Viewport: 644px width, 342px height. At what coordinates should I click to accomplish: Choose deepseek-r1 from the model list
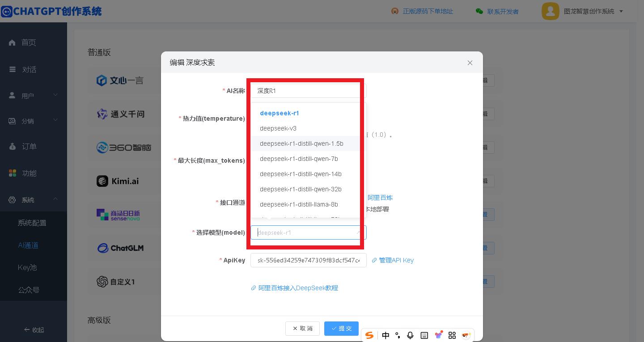(x=309, y=113)
